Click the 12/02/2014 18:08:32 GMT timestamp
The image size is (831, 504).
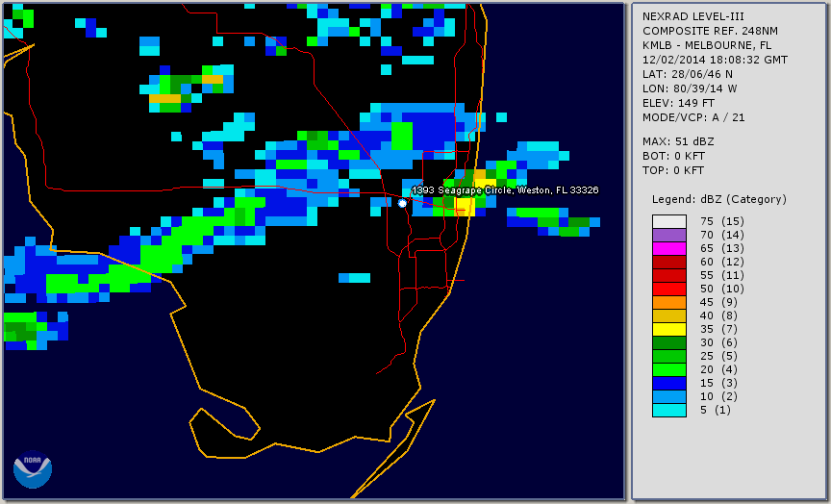tap(715, 60)
